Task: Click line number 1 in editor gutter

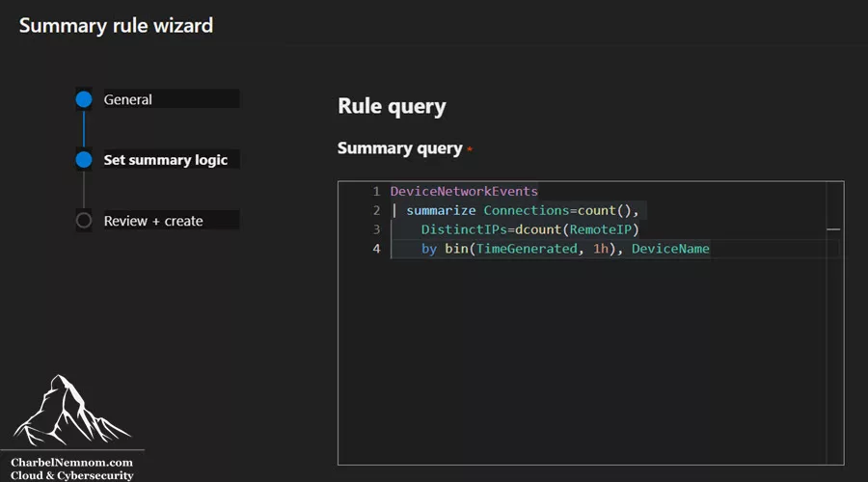Action: 376,192
